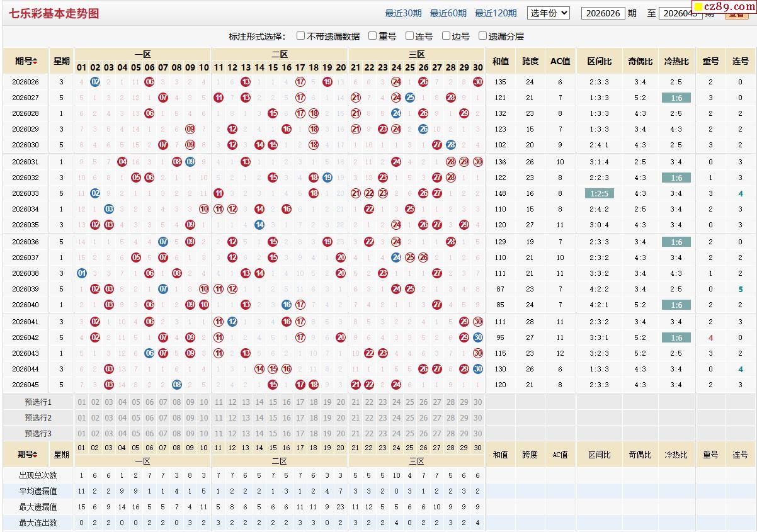Click blue ball 02 in row 2026026
757x532 pixels.
[95, 81]
